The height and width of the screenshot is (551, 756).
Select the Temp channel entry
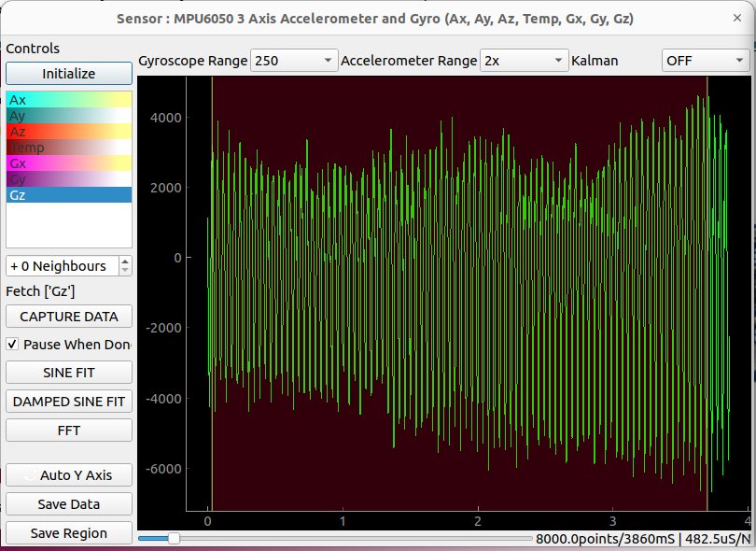click(68, 148)
